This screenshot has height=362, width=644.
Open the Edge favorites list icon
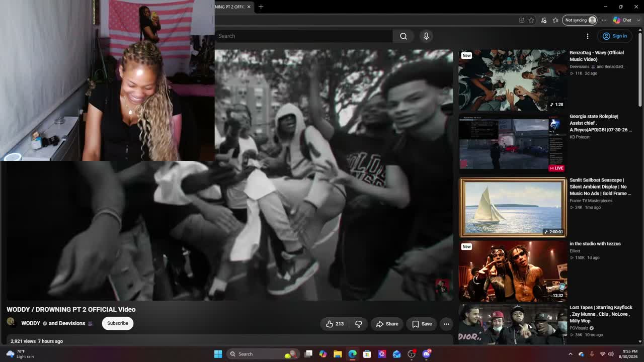pos(555,20)
